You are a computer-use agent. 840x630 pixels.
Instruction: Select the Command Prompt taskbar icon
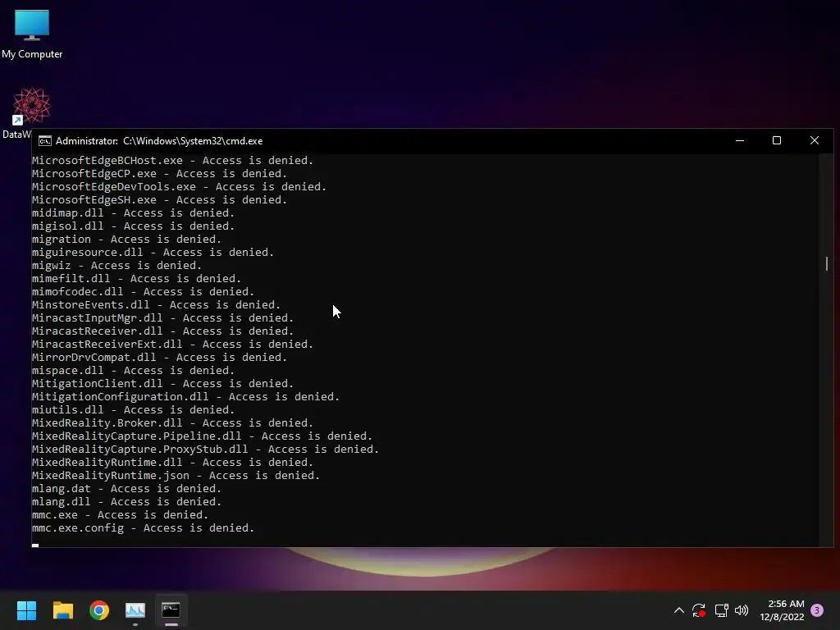[x=171, y=610]
